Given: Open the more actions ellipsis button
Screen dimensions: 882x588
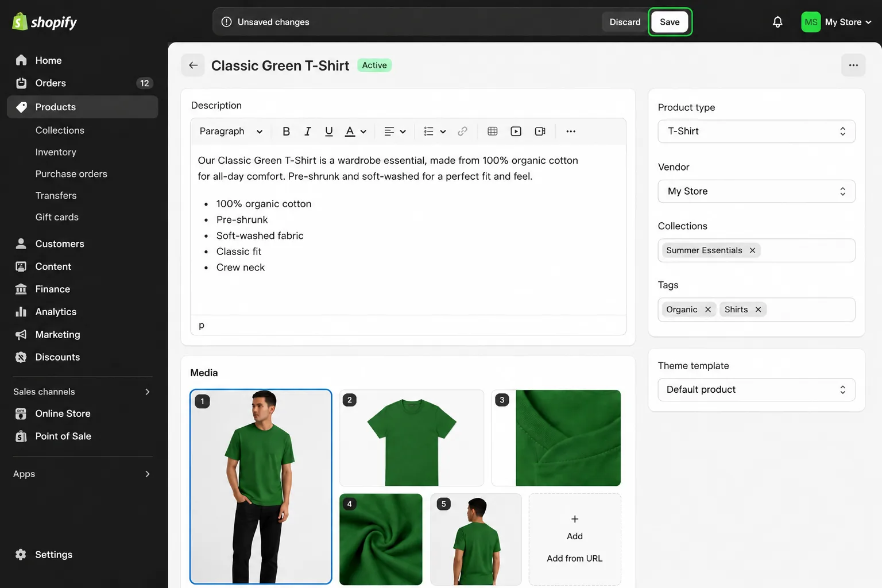Looking at the screenshot, I should click(x=853, y=65).
